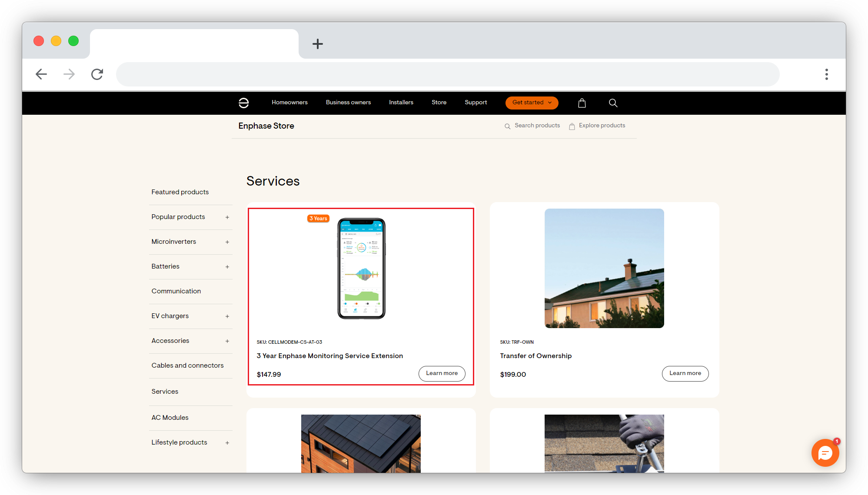Open the Homeowners menu

[x=289, y=103]
